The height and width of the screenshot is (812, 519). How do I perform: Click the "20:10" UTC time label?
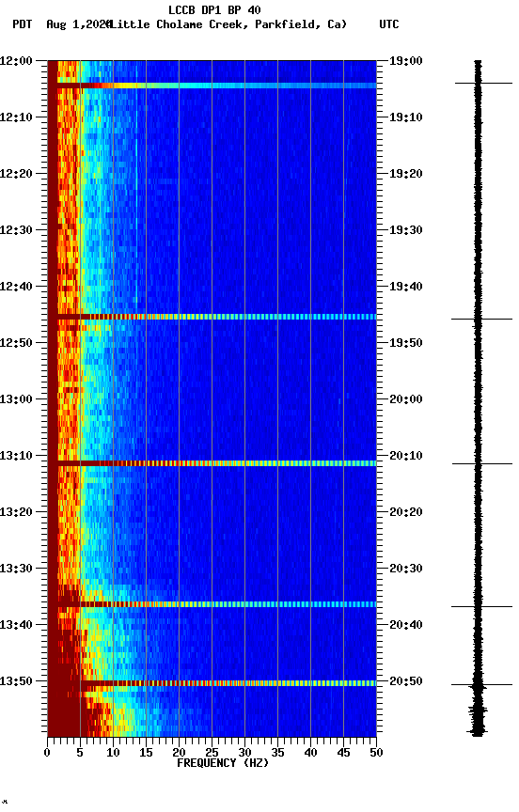point(406,456)
